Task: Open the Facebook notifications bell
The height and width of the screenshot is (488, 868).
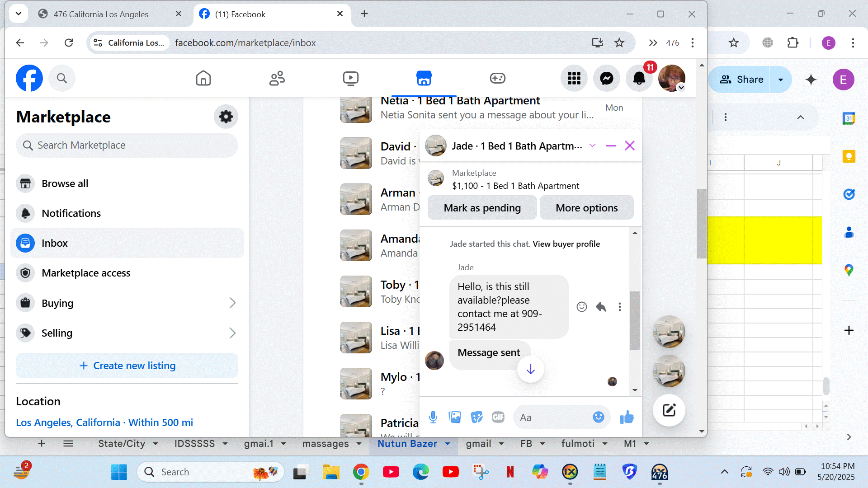Action: point(639,79)
